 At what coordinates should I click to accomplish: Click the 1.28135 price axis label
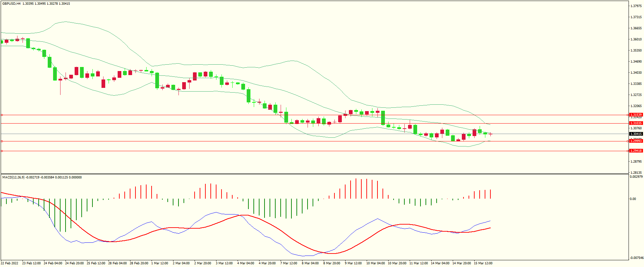636,173
